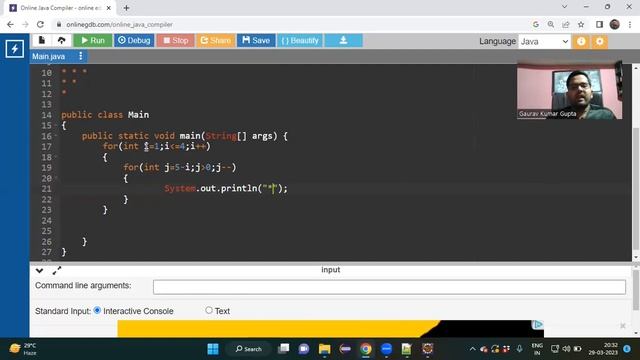Open the clock and date panel
Screen dimensions: 640x360
(x=602, y=349)
